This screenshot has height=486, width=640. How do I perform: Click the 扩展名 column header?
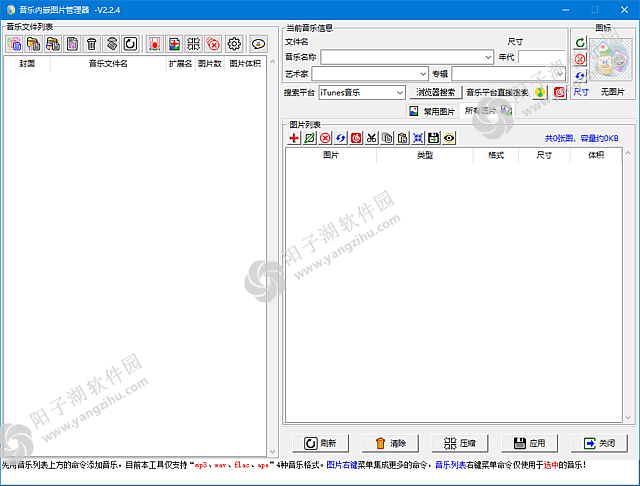point(180,64)
